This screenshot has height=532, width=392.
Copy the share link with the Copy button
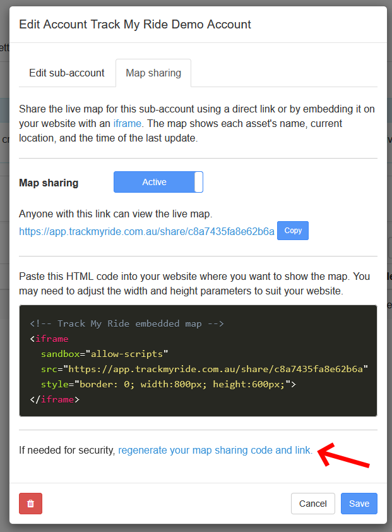(293, 231)
